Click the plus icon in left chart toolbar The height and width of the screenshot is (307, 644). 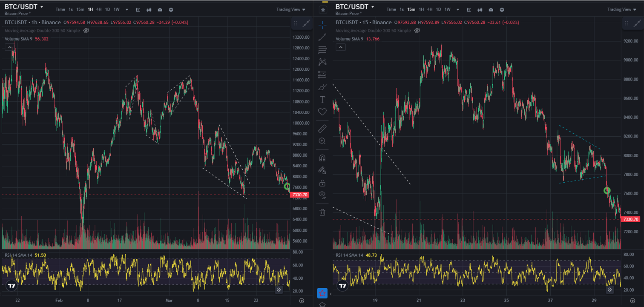tap(171, 9)
